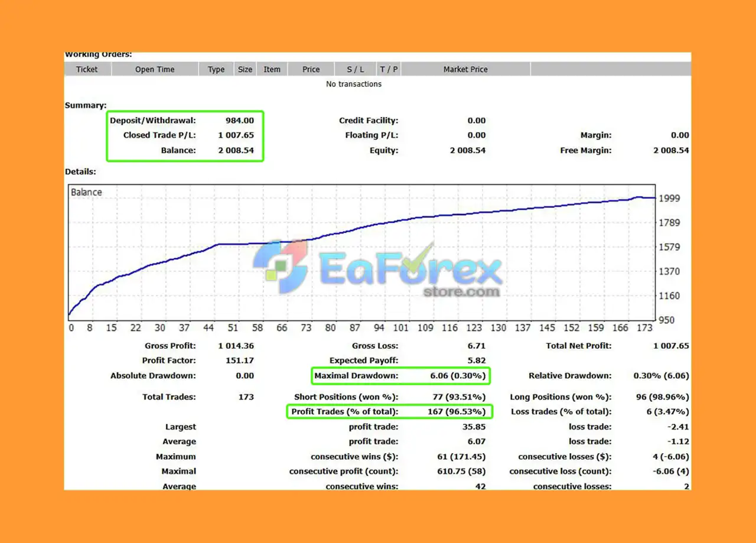Click the average loss trade value -1.12
The image size is (756, 543).
[679, 441]
